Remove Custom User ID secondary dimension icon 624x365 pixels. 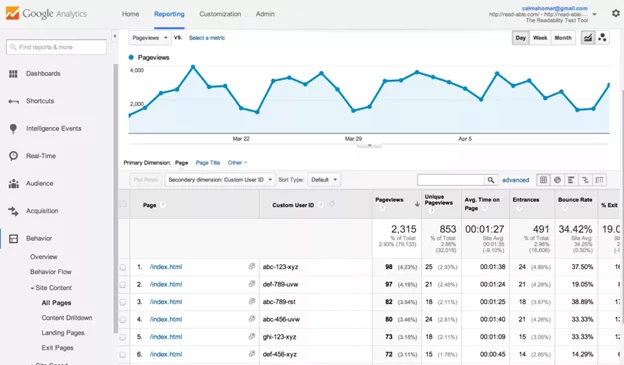tap(332, 204)
